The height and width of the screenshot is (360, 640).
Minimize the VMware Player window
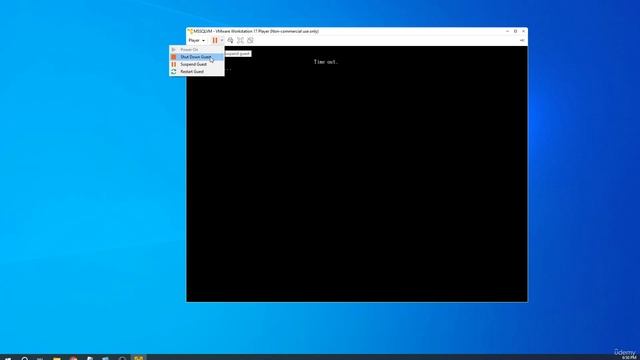click(507, 31)
